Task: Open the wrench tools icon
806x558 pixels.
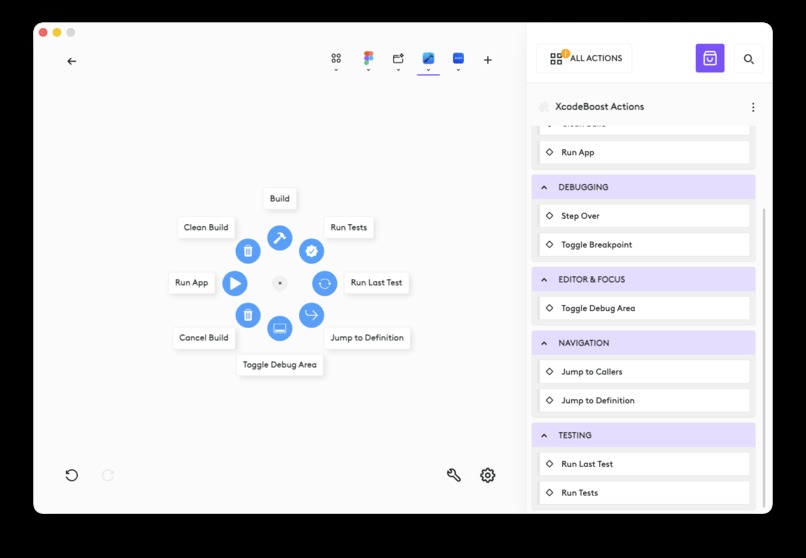Action: (x=454, y=475)
